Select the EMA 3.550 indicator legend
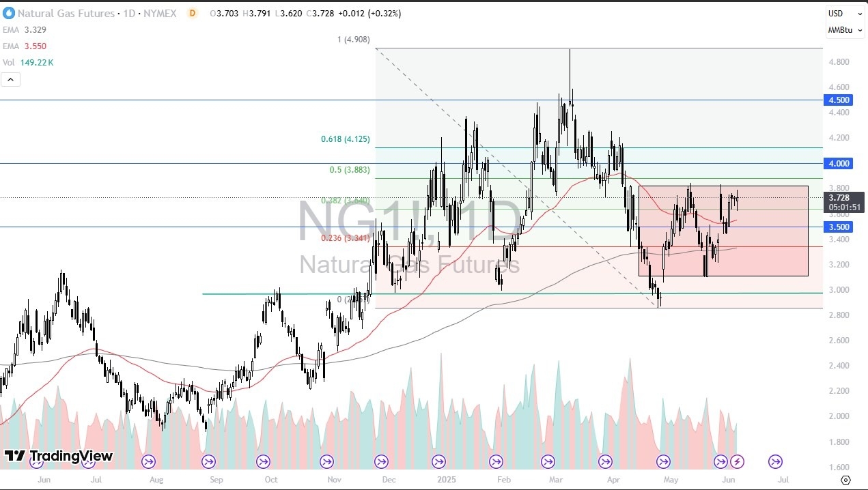The height and width of the screenshot is (490, 868). [x=25, y=46]
